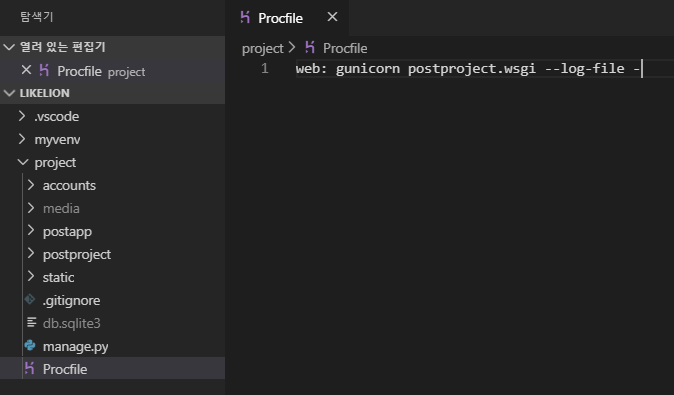Select the postapp folder name
Screen dimensions: 674x395
point(67,232)
